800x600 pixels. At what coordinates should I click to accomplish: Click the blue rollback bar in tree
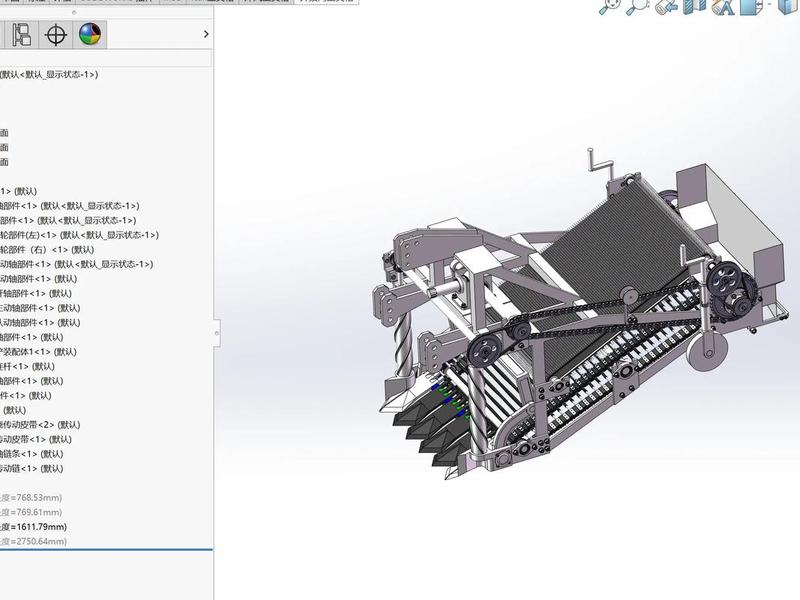[x=106, y=550]
